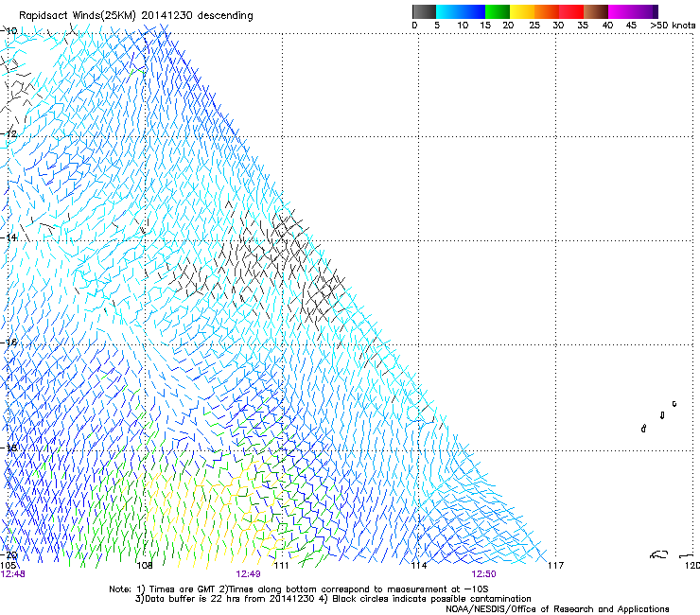Click the orange 25-30 knots color segment
The height and width of the screenshot is (615, 700).
(x=547, y=11)
